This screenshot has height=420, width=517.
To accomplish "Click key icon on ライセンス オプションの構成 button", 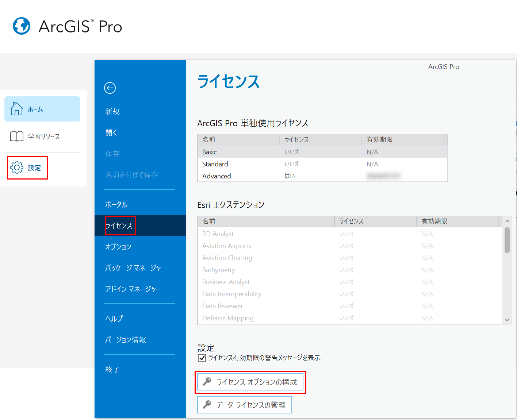I will click(x=207, y=382).
